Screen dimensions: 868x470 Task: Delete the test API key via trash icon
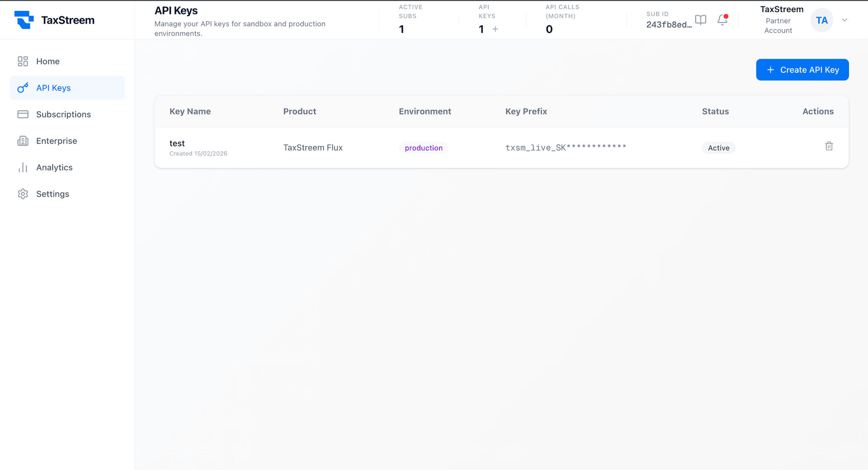tap(829, 146)
